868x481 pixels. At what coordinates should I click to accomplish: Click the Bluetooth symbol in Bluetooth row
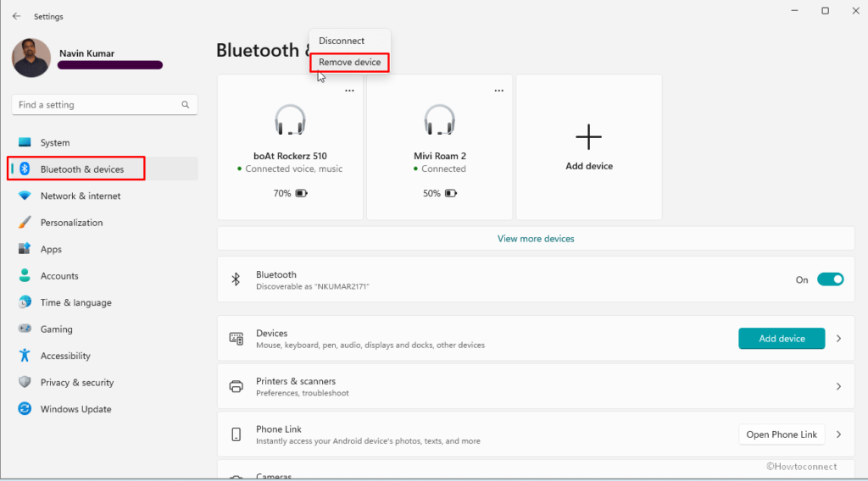[236, 279]
